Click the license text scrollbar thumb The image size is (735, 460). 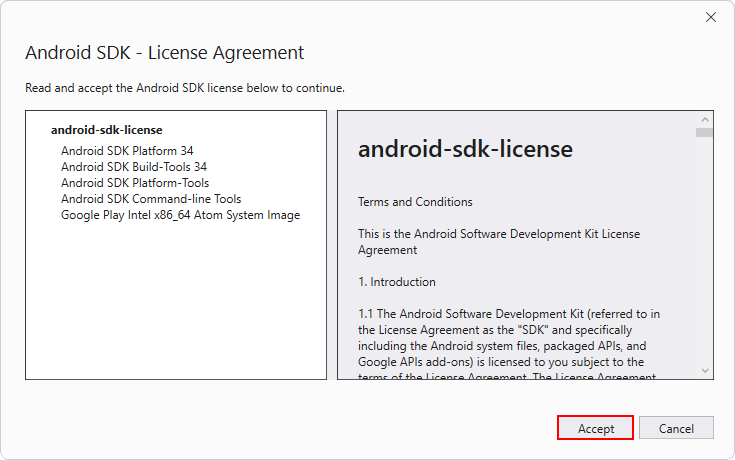(x=705, y=133)
